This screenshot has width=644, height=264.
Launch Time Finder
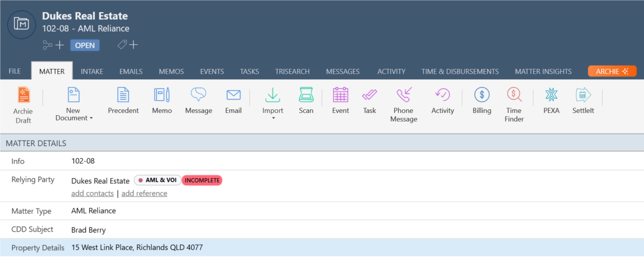point(514,105)
